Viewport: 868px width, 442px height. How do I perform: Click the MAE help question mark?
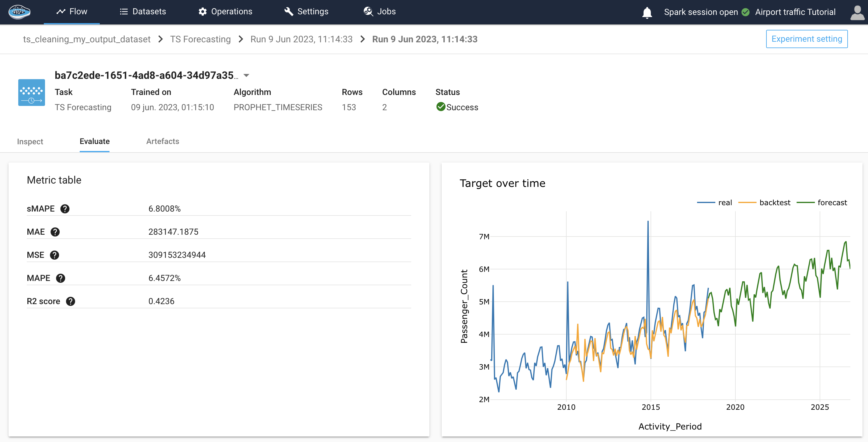coord(55,232)
